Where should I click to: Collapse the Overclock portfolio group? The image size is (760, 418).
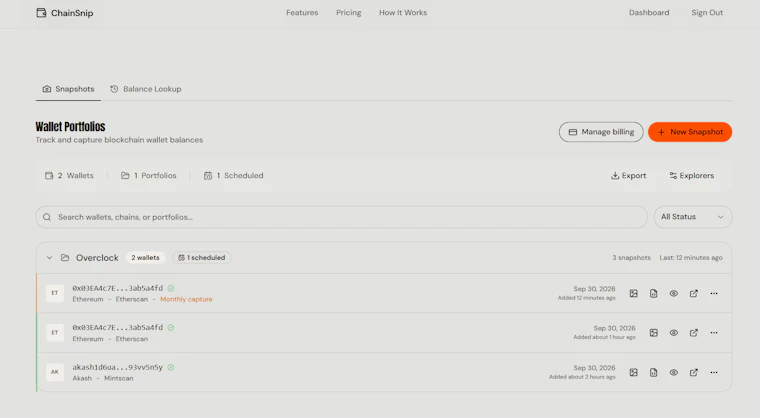[x=49, y=257]
